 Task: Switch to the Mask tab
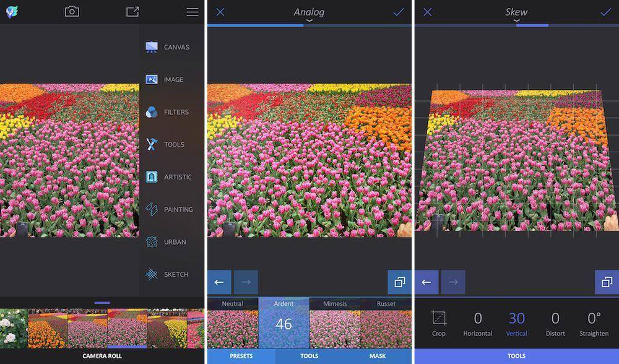click(x=378, y=357)
